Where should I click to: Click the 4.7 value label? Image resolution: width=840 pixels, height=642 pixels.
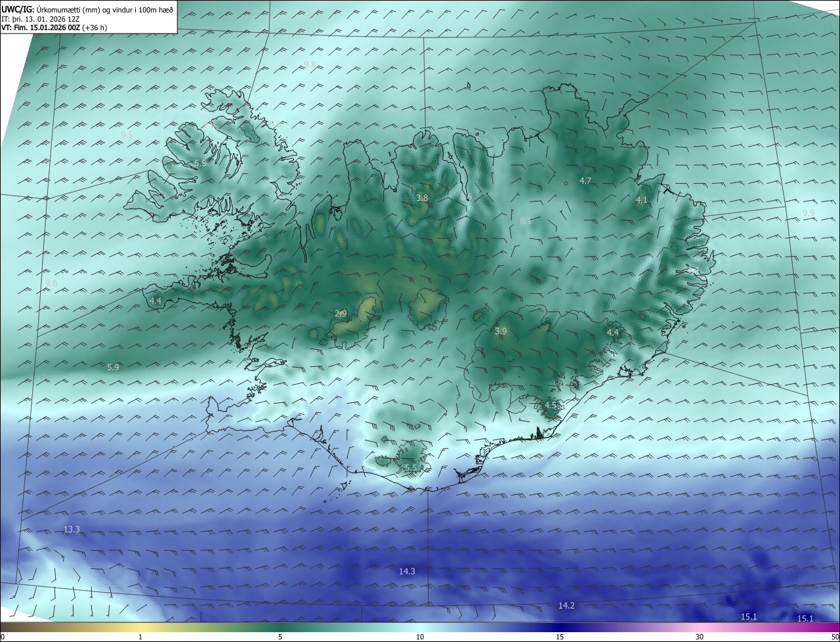[585, 181]
